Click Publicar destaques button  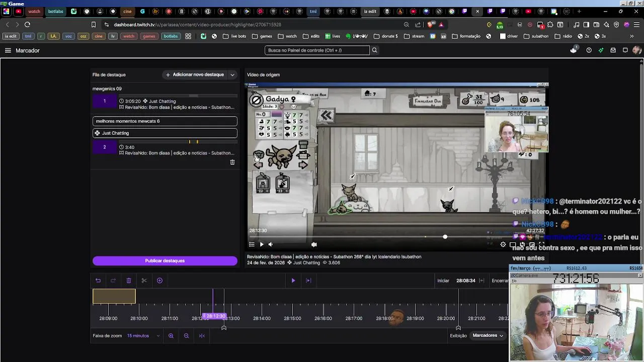point(165,261)
